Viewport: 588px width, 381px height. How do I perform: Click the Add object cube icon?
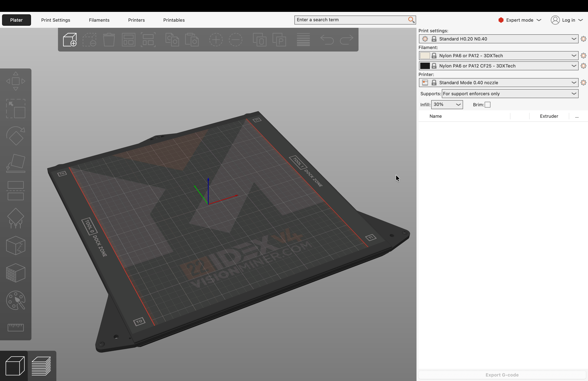tap(70, 40)
